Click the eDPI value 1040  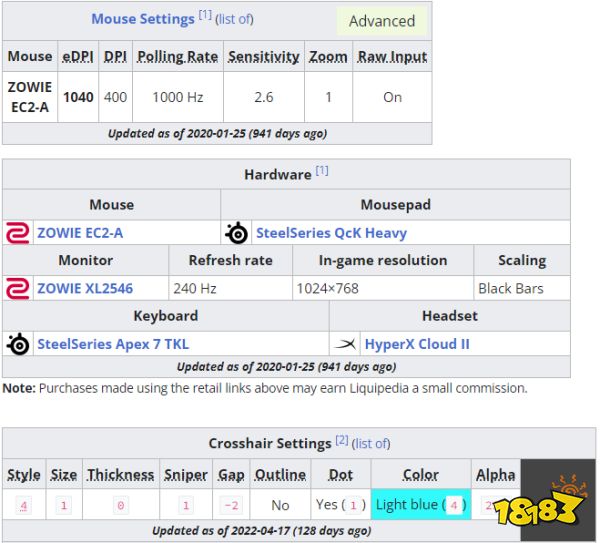78,97
